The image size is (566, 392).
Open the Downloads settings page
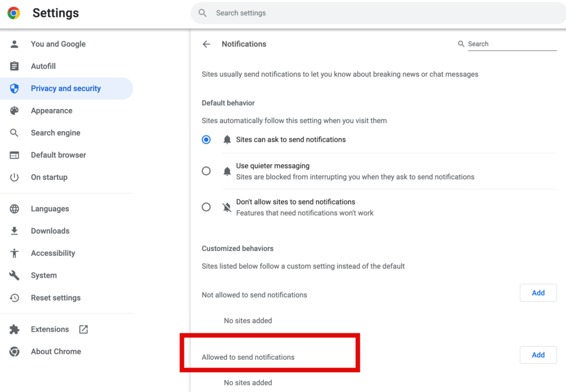coord(50,231)
